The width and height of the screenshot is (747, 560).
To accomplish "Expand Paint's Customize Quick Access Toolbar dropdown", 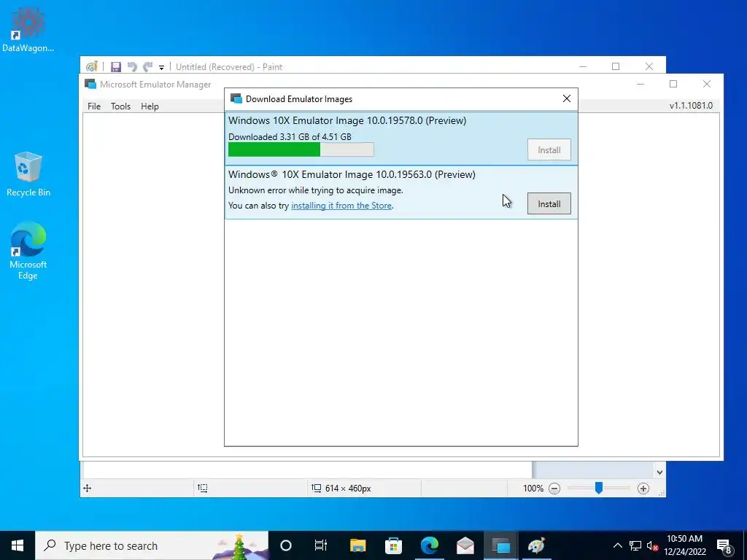I will point(161,67).
